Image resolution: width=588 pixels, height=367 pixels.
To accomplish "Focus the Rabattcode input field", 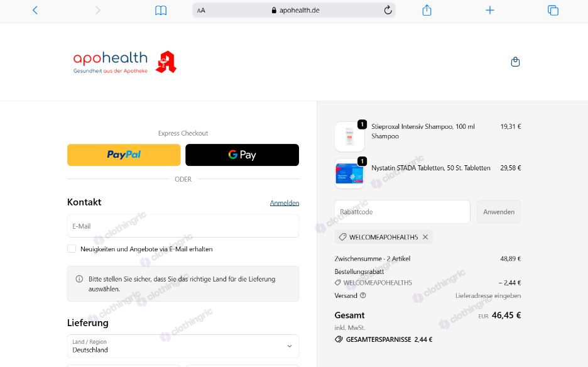I will tap(402, 212).
